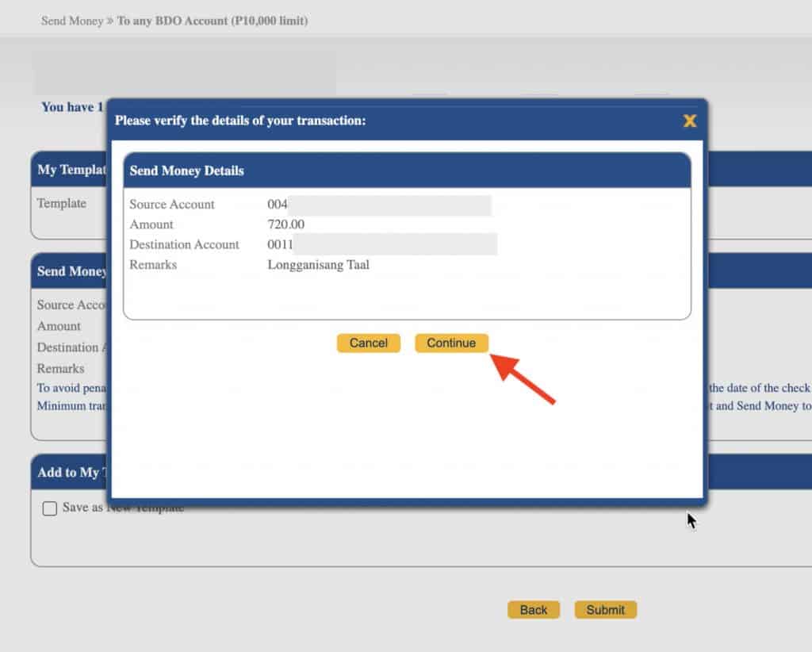
Task: Click the Add to My Template section header
Action: tap(70, 473)
